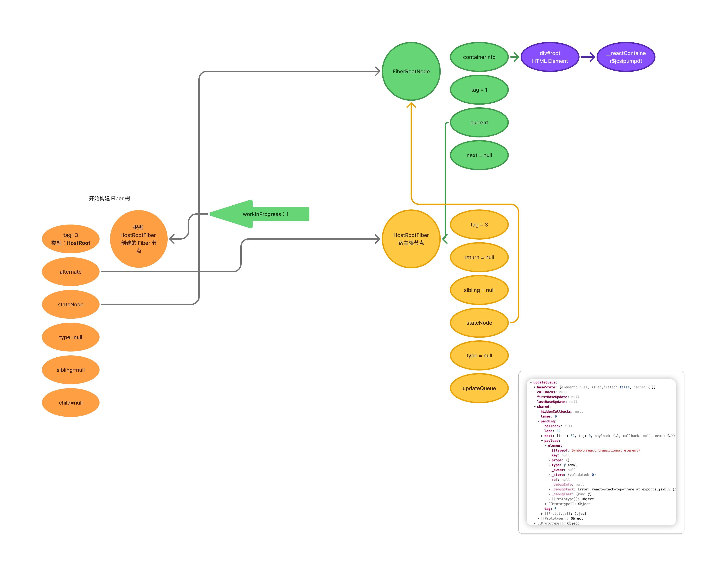The height and width of the screenshot is (578, 728).
Task: Click the purple __reactContainer node
Action: coord(625,57)
